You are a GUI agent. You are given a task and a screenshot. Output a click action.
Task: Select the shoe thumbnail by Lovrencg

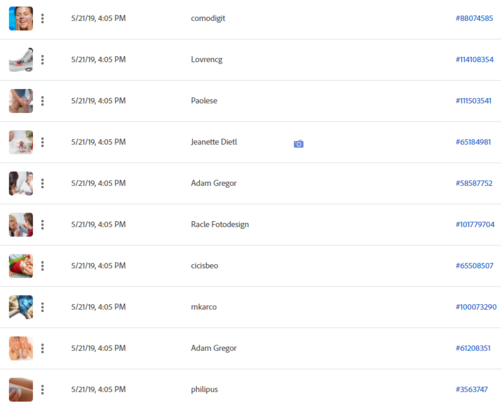[21, 60]
